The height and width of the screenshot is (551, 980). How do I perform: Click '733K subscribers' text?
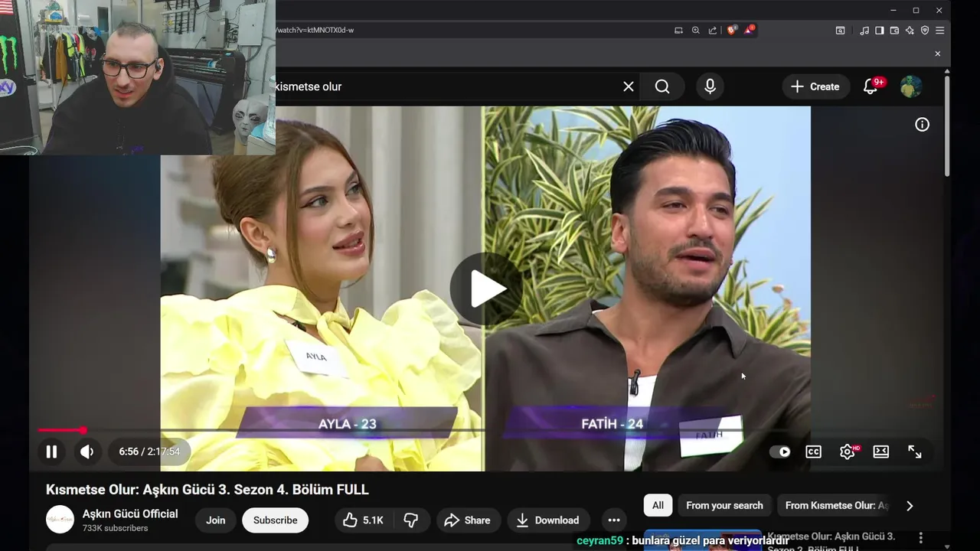(x=116, y=528)
